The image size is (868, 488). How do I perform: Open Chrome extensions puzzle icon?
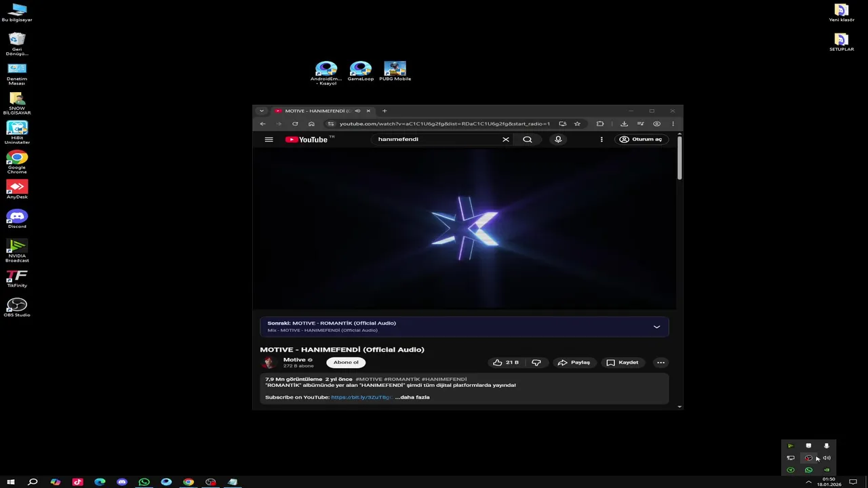coord(599,124)
